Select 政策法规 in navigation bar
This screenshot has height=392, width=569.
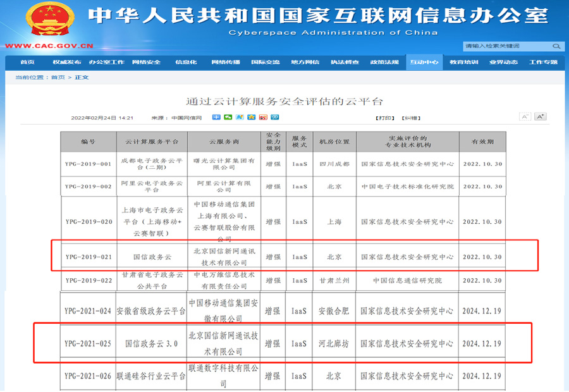pos(384,62)
